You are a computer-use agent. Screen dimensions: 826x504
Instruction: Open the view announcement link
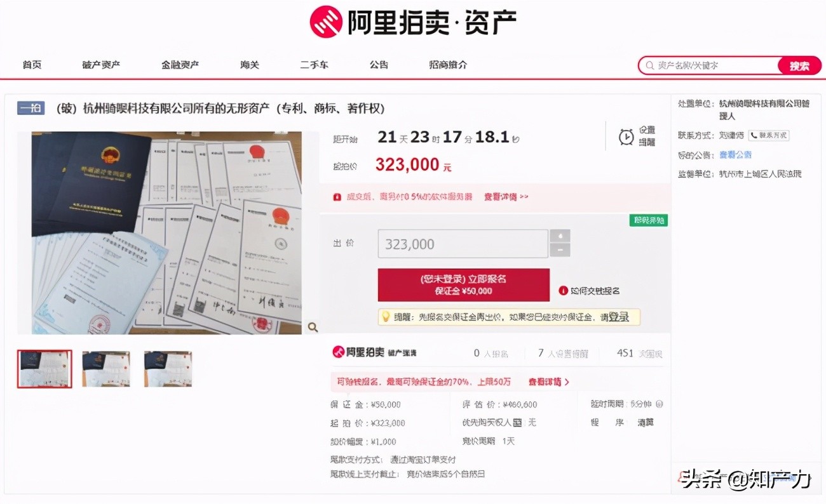[735, 155]
